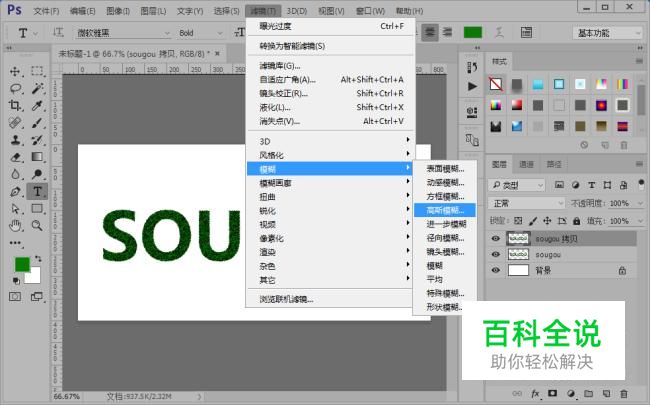This screenshot has height=405, width=650.
Task: Select the Crop tool
Action: (16, 106)
